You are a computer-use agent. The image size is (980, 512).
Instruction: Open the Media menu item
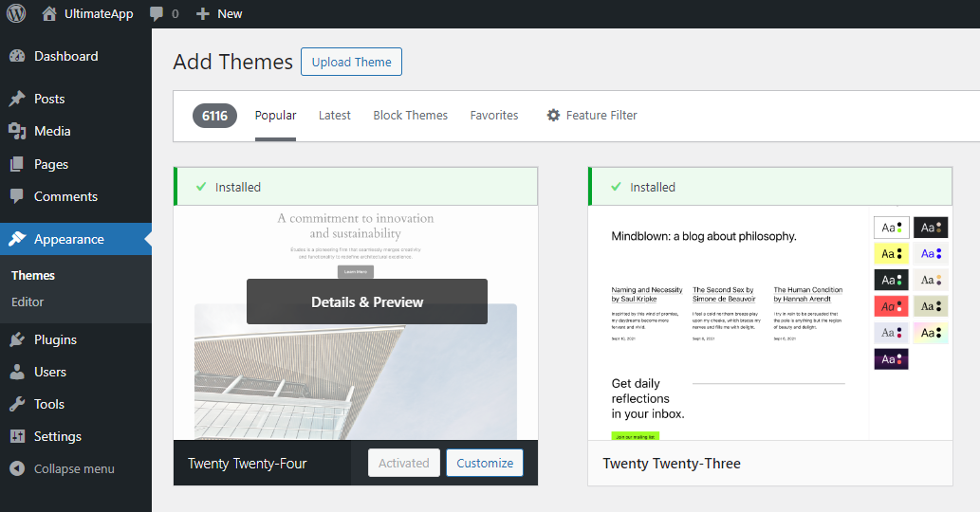tap(76, 131)
